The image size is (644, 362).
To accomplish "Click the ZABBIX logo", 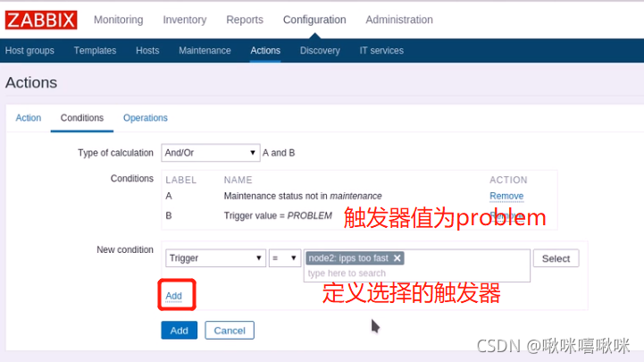I will [x=41, y=20].
